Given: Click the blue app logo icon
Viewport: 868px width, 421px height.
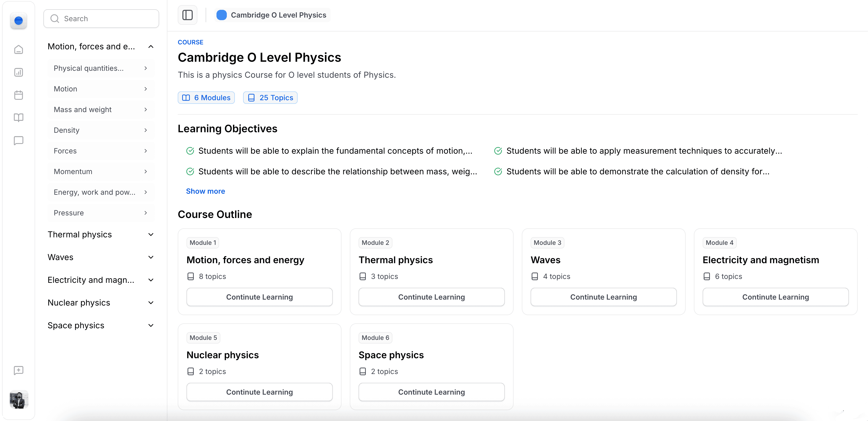Looking at the screenshot, I should point(19,21).
